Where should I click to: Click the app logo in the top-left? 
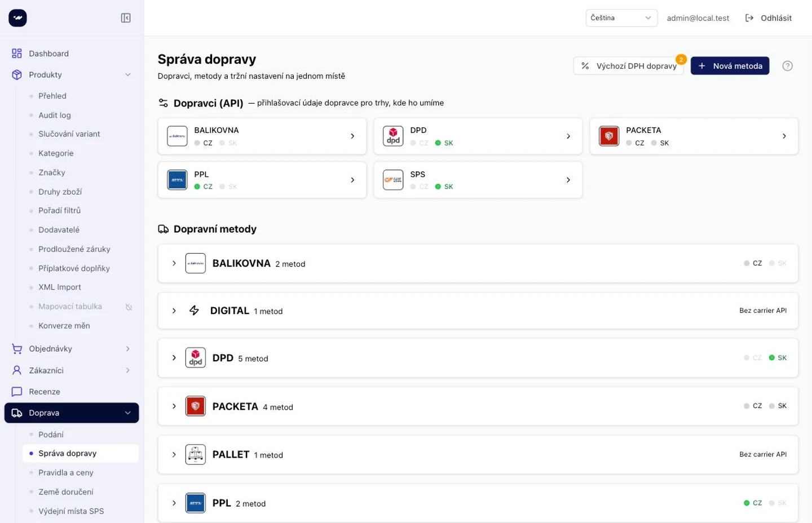point(17,18)
